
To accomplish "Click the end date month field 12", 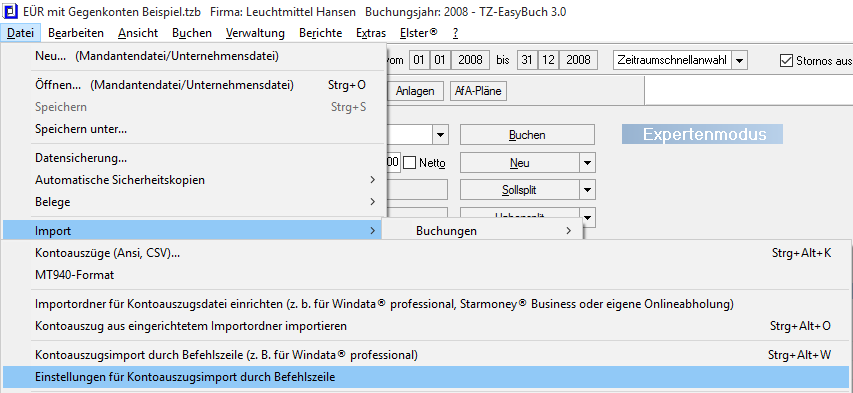I will click(548, 60).
